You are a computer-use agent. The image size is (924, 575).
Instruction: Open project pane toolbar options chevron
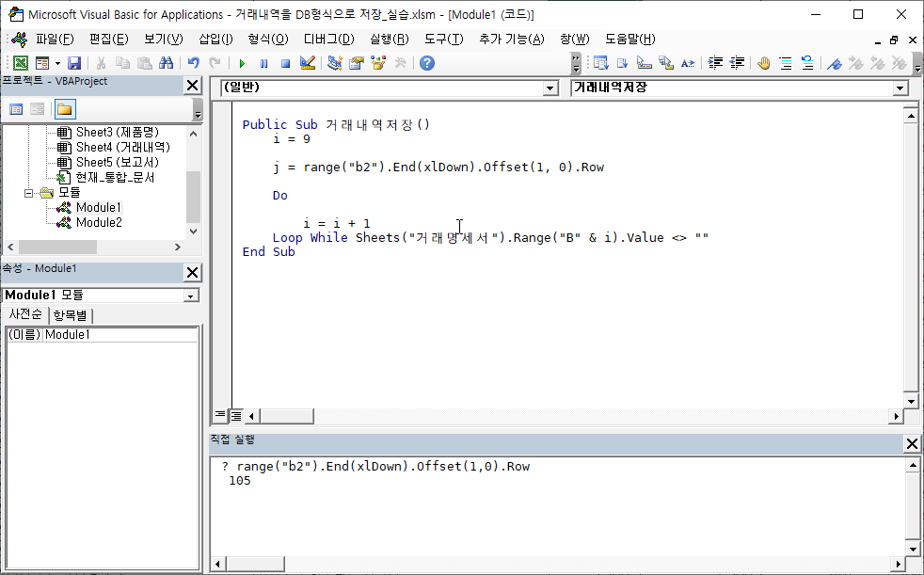point(198,110)
